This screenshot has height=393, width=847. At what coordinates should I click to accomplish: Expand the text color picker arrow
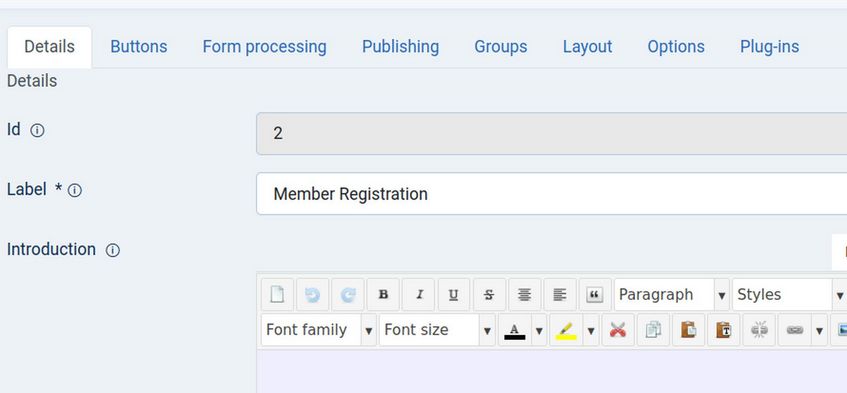click(x=539, y=330)
